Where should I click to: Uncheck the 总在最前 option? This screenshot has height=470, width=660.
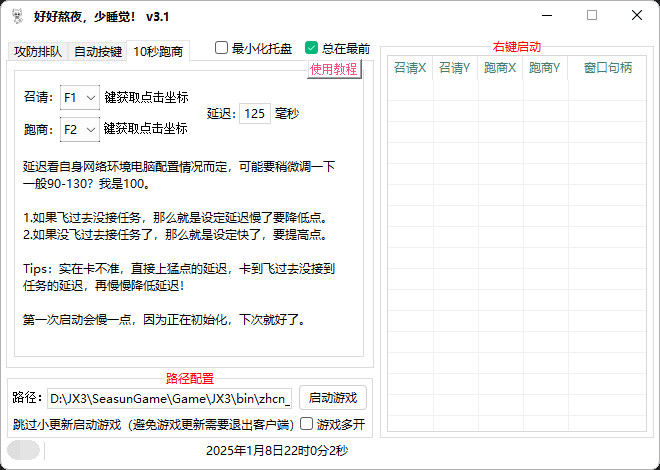click(312, 48)
